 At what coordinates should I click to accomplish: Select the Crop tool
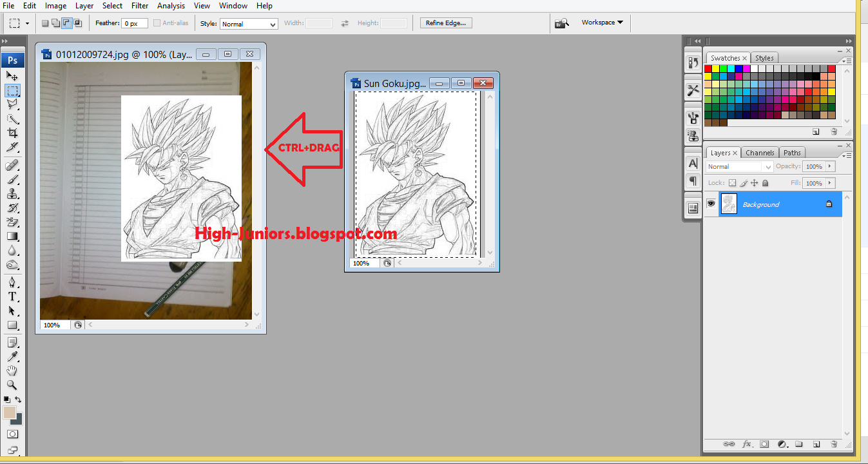click(12, 133)
